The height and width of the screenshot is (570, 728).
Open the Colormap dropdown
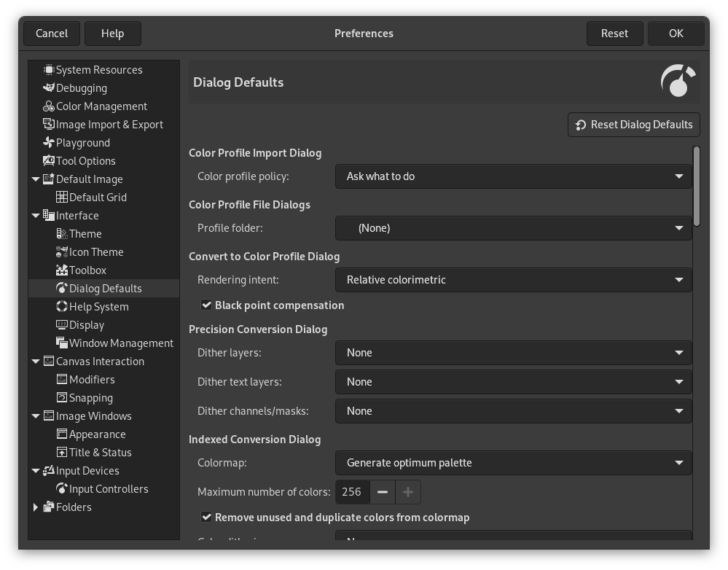click(x=513, y=462)
